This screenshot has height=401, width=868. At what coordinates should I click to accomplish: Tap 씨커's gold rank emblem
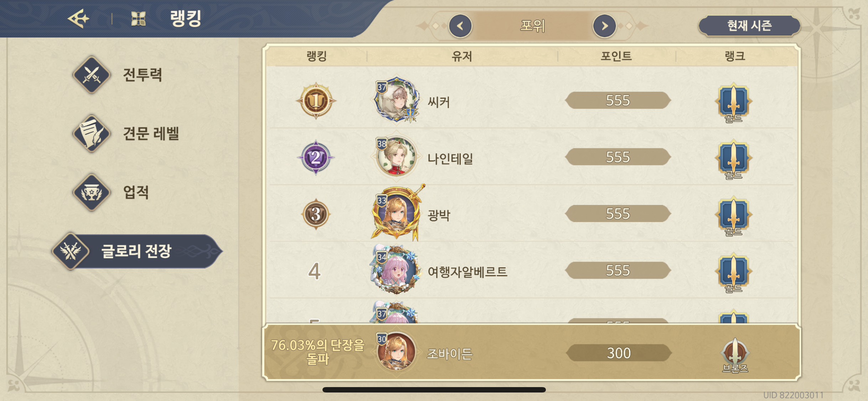pyautogui.click(x=733, y=102)
